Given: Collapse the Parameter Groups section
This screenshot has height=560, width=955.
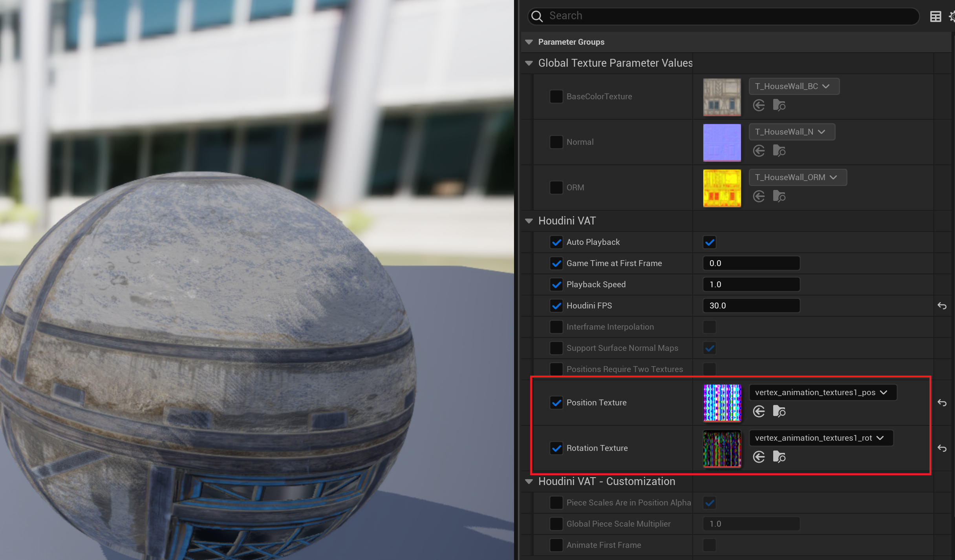Looking at the screenshot, I should (529, 42).
